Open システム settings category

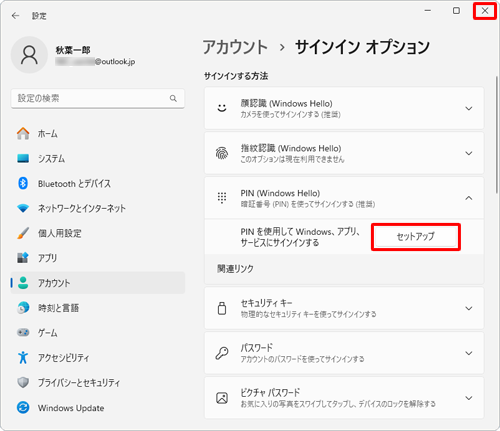51,159
